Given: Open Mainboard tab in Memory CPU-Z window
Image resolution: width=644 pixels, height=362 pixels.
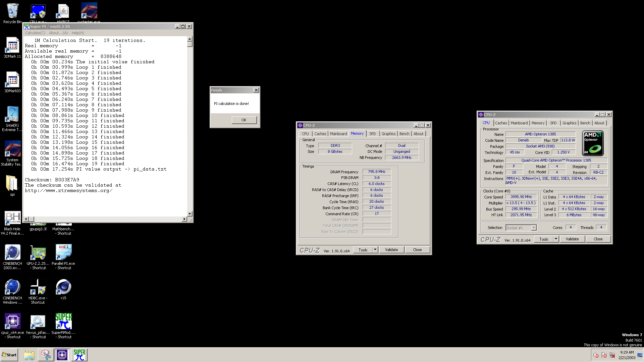Looking at the screenshot, I should pyautogui.click(x=338, y=134).
